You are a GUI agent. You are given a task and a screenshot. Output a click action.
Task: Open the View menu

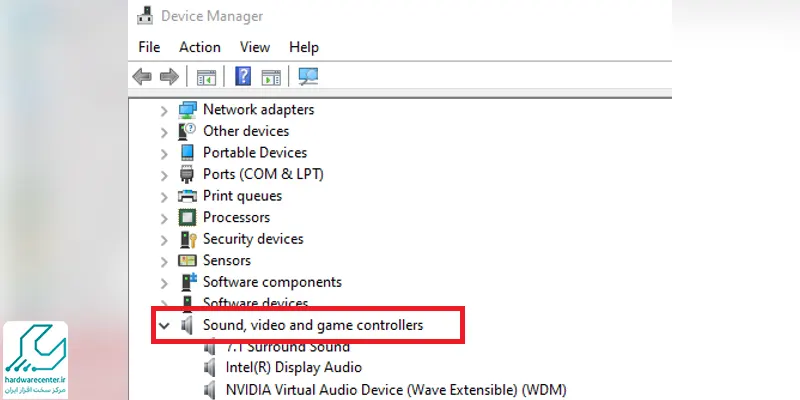(255, 47)
